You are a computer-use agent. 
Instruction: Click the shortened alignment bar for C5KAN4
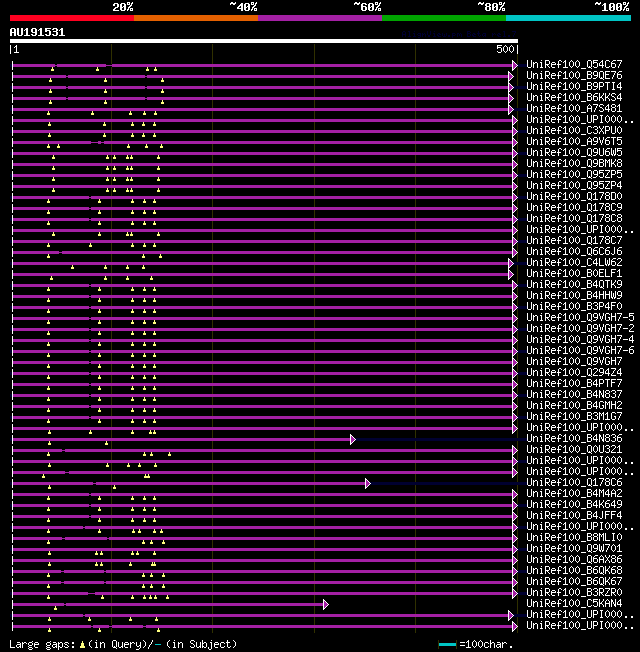pyautogui.click(x=168, y=605)
